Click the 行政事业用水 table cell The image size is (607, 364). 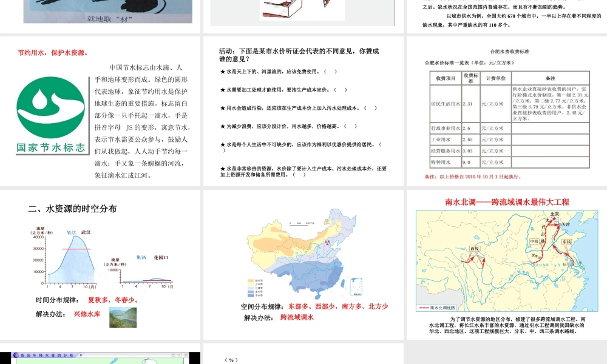pyautogui.click(x=446, y=128)
